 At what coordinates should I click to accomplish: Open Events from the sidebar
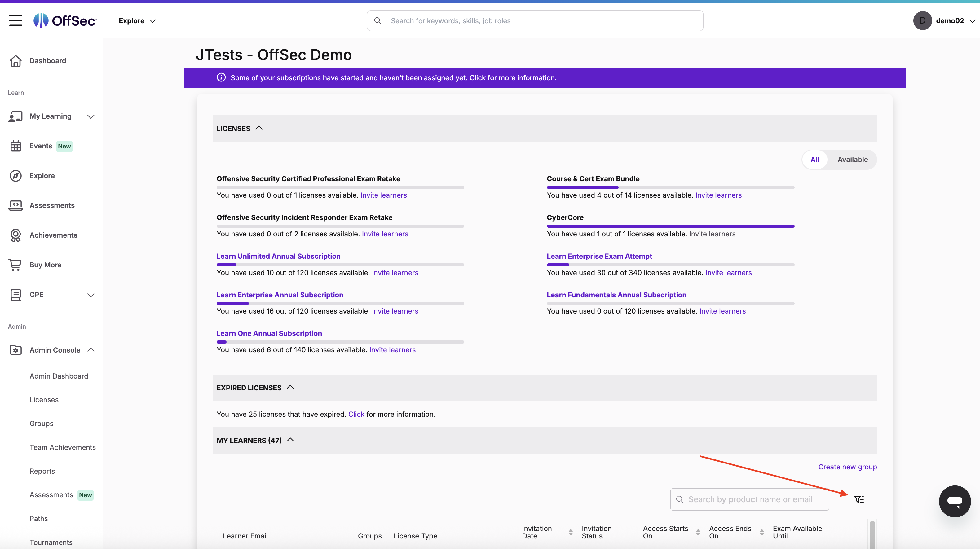[41, 146]
